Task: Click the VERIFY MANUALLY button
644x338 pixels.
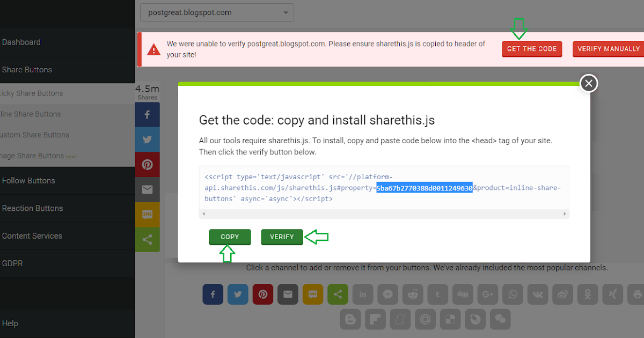Action: click(608, 49)
